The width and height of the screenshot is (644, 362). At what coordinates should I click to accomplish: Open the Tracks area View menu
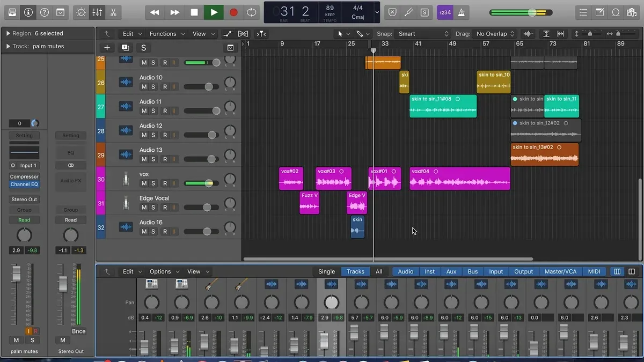pos(202,34)
